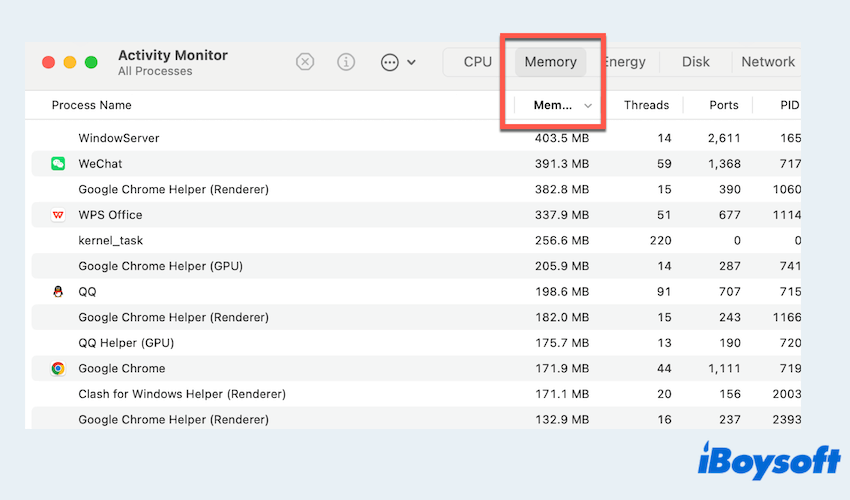The height and width of the screenshot is (500, 850).
Task: Sort by the Process Name column header
Action: [92, 105]
